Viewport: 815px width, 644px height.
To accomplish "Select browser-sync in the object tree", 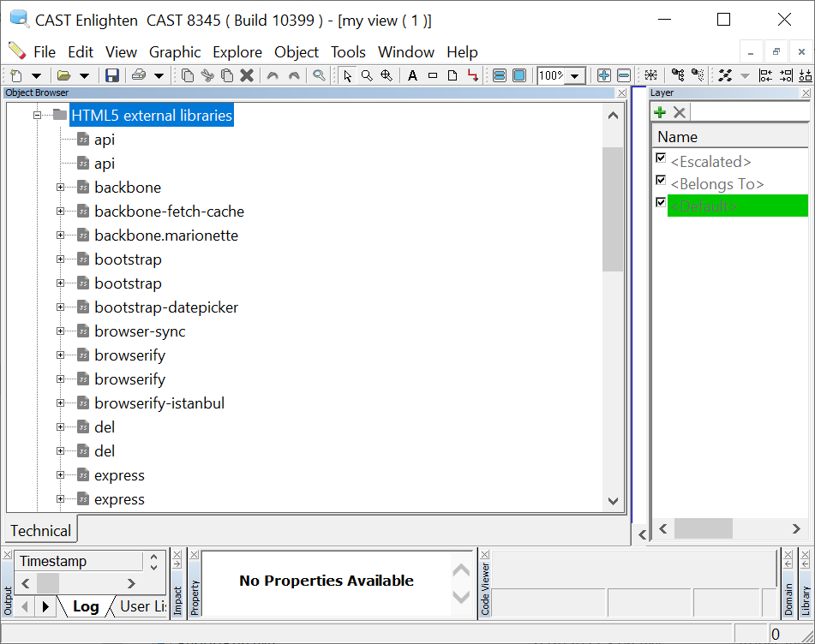I will [x=140, y=331].
